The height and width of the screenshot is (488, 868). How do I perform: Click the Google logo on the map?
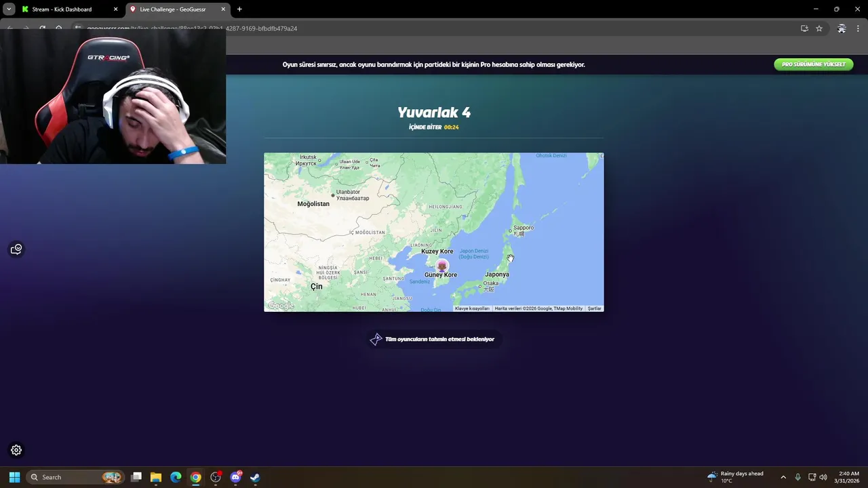[281, 306]
